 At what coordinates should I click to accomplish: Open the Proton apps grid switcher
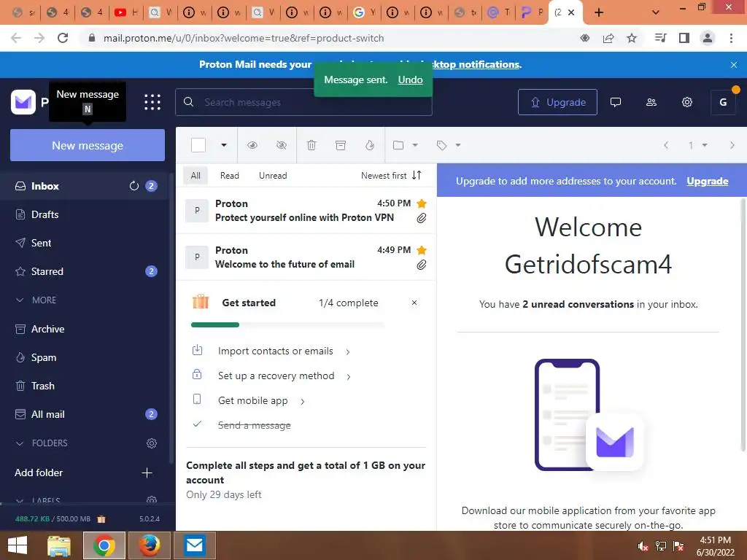pyautogui.click(x=152, y=102)
